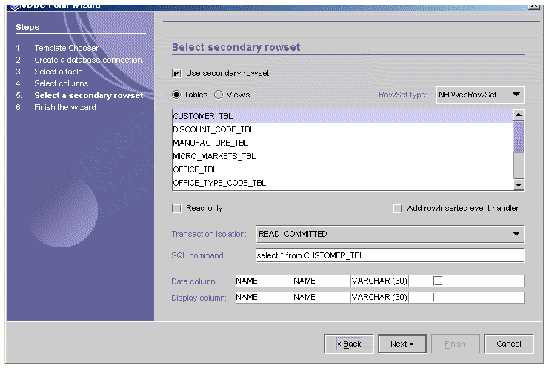Uncheck the Use secondary rowset checkbox

coord(177,73)
